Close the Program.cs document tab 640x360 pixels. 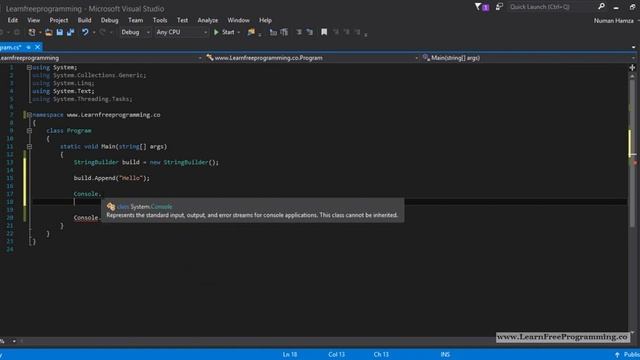click(38, 47)
